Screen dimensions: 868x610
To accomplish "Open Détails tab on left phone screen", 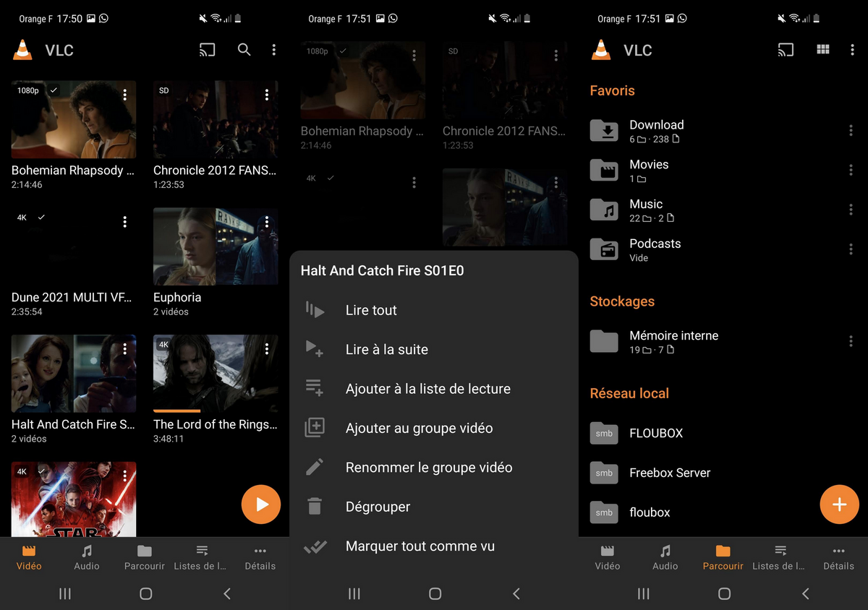I will 260,557.
